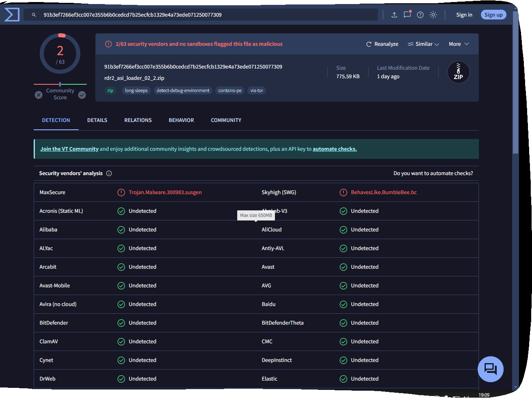532x398 pixels.
Task: Open the help question mark icon
Action: [x=420, y=15]
